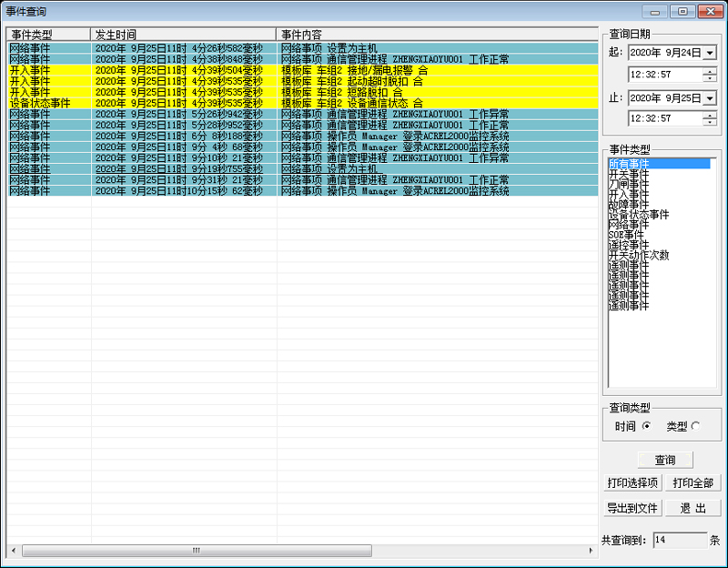Select the 起动超时脱扣 合 event row
This screenshot has width=728, height=568.
303,81
